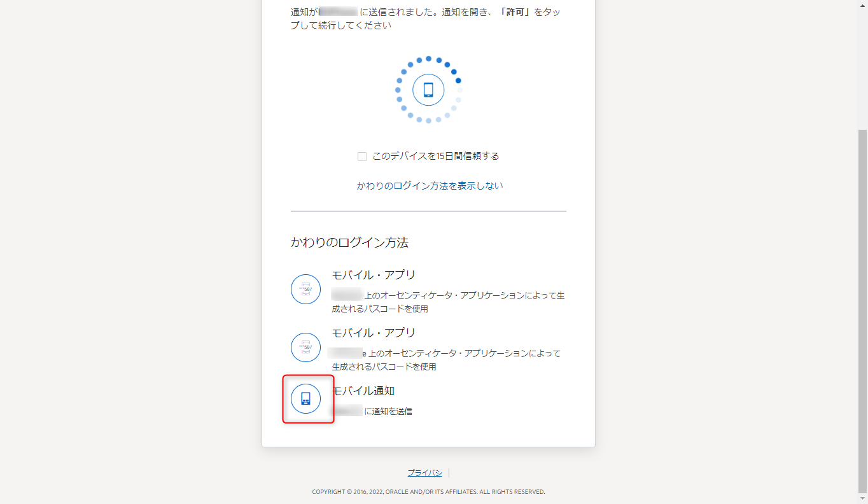Hide alternatives via かわりのログイン方法を表示しない link
This screenshot has width=868, height=504.
coord(430,186)
